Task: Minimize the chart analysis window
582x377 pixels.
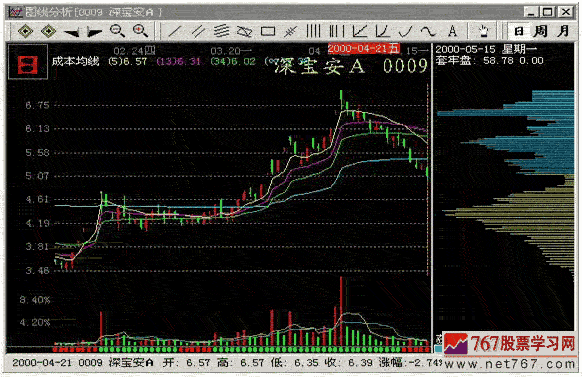Action: 532,12
